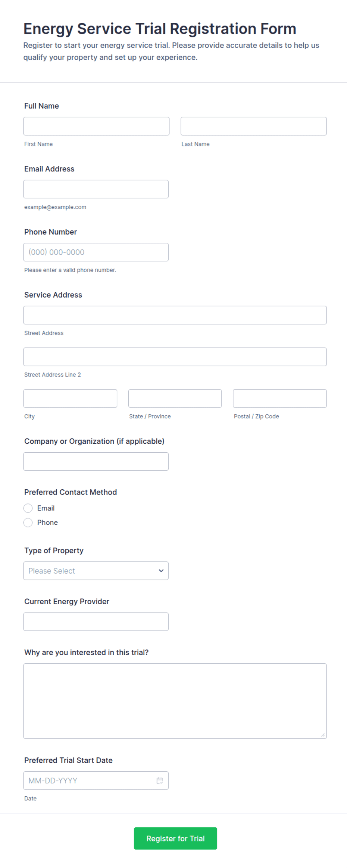Click the text area resize handle

pyautogui.click(x=323, y=735)
